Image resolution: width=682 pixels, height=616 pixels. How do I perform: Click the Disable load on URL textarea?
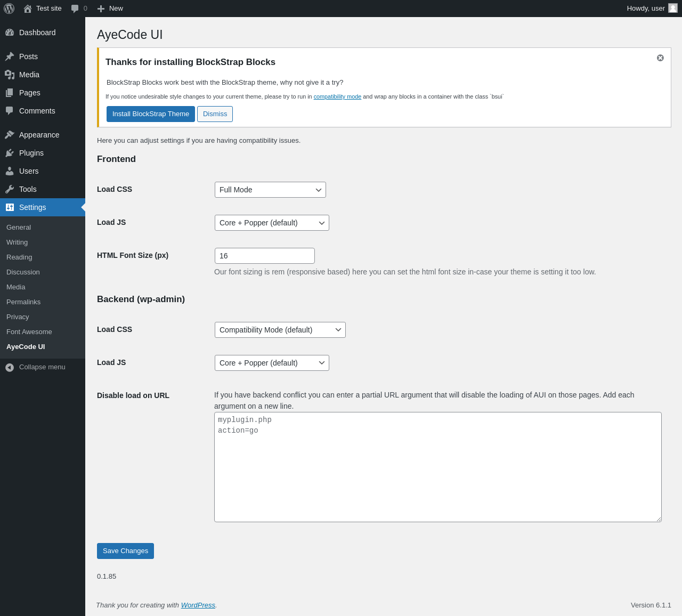[x=438, y=467]
